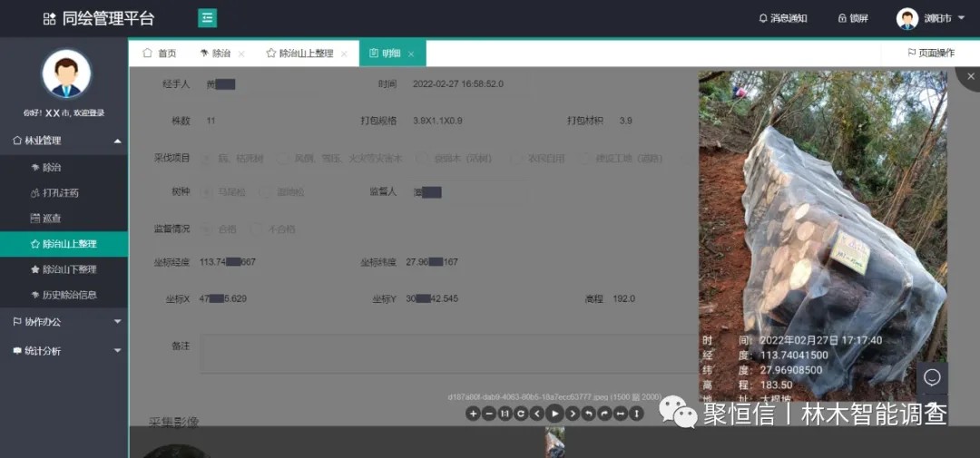980x458 pixels.
Task: Play the image slideshow
Action: [554, 414]
